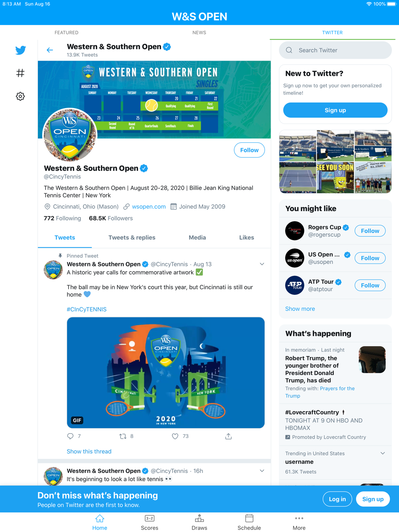Click the Log in button

337,499
